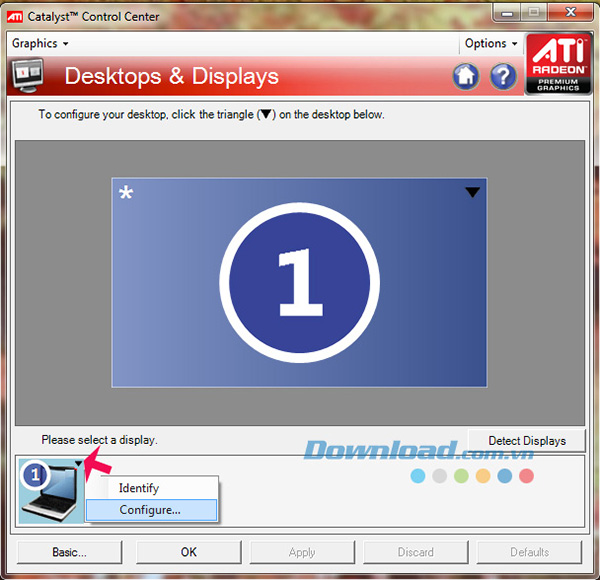Expand the black triangle on desktop 1

473,192
